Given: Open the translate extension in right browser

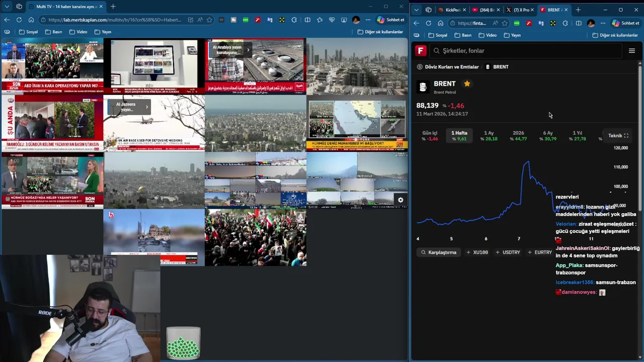Looking at the screenshot, I should coord(541,23).
